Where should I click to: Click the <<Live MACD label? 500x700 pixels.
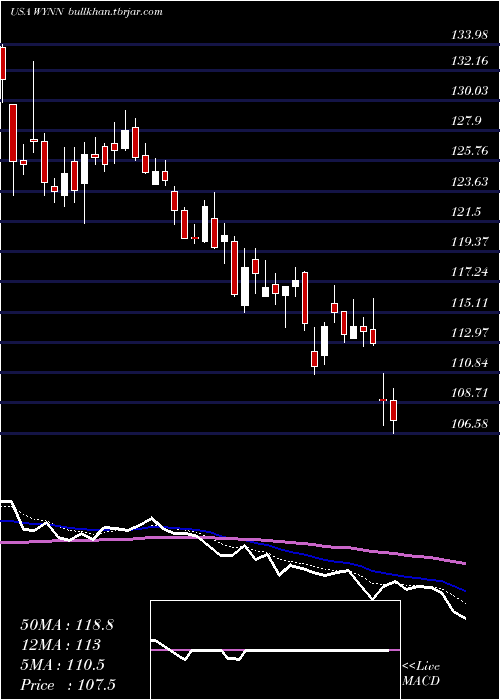(x=421, y=674)
